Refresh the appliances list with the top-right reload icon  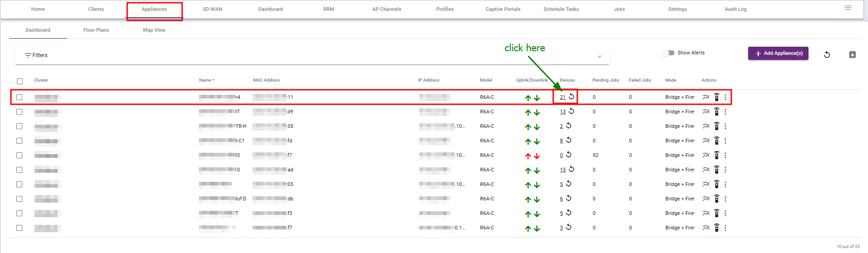827,54
